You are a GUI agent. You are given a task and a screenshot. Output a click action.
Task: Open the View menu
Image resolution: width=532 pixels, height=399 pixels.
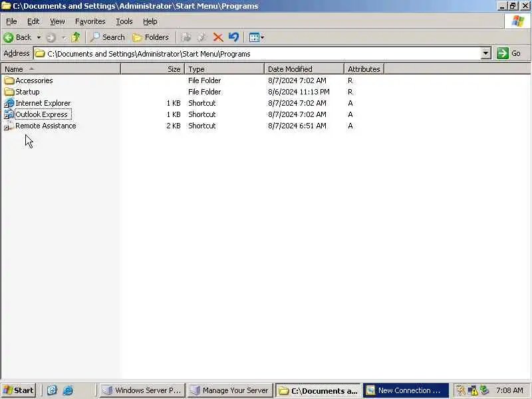[57, 21]
